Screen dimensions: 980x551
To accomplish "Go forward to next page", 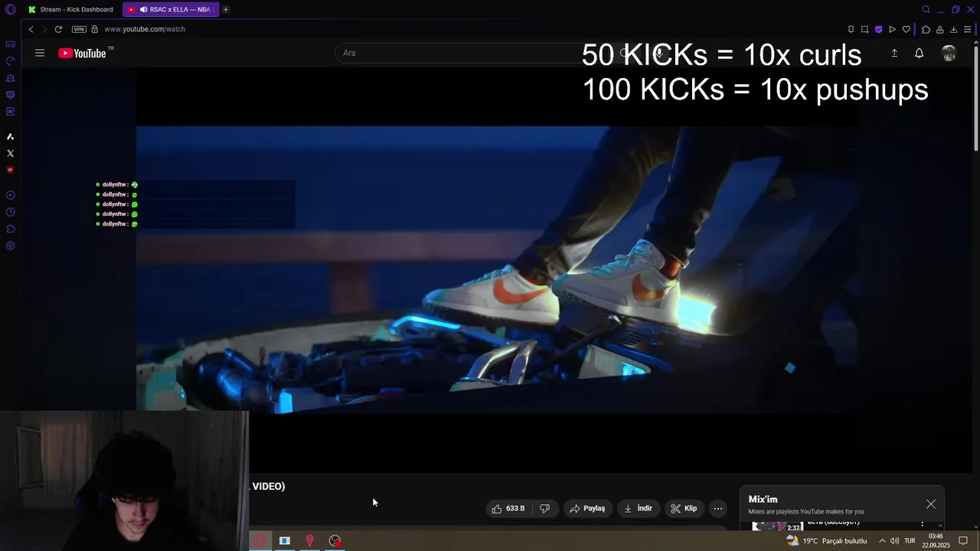I will coord(44,29).
